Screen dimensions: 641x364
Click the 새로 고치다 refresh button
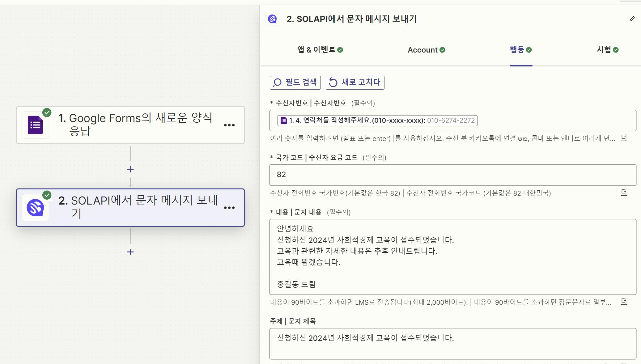[x=355, y=83]
